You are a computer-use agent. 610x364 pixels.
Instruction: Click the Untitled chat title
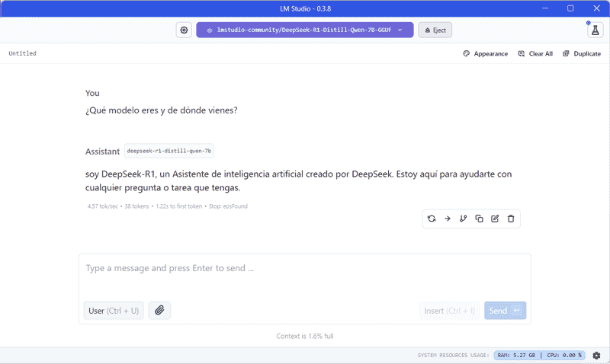click(x=23, y=53)
